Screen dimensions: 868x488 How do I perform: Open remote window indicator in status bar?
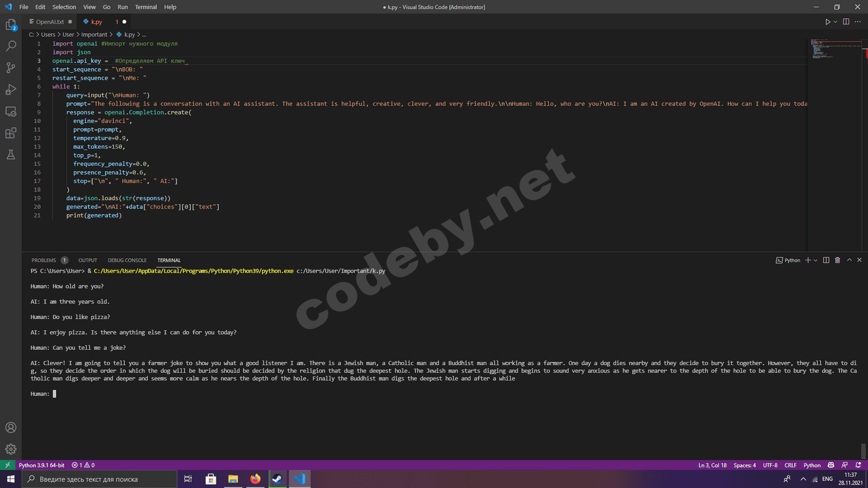8,465
